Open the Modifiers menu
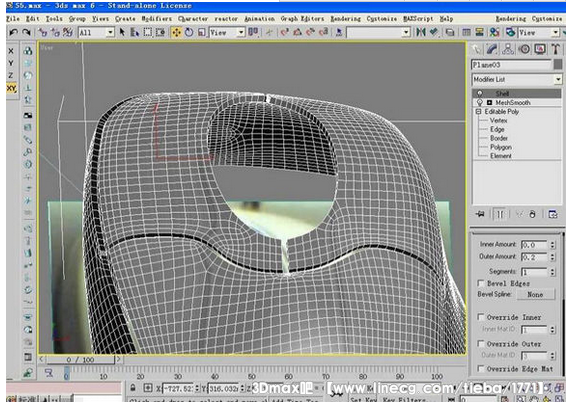Image resolution: width=573 pixels, height=405 pixels. pos(157,18)
